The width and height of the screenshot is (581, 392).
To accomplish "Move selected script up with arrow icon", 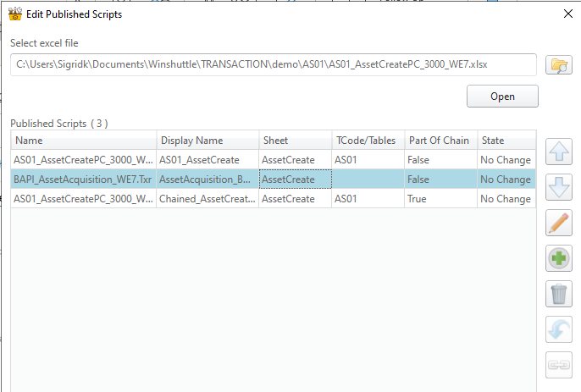I will (x=559, y=152).
